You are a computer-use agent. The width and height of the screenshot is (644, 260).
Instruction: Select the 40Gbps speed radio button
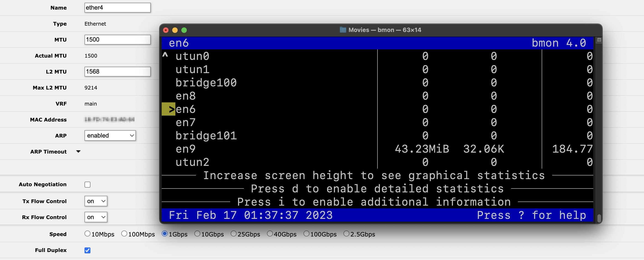pyautogui.click(x=269, y=233)
